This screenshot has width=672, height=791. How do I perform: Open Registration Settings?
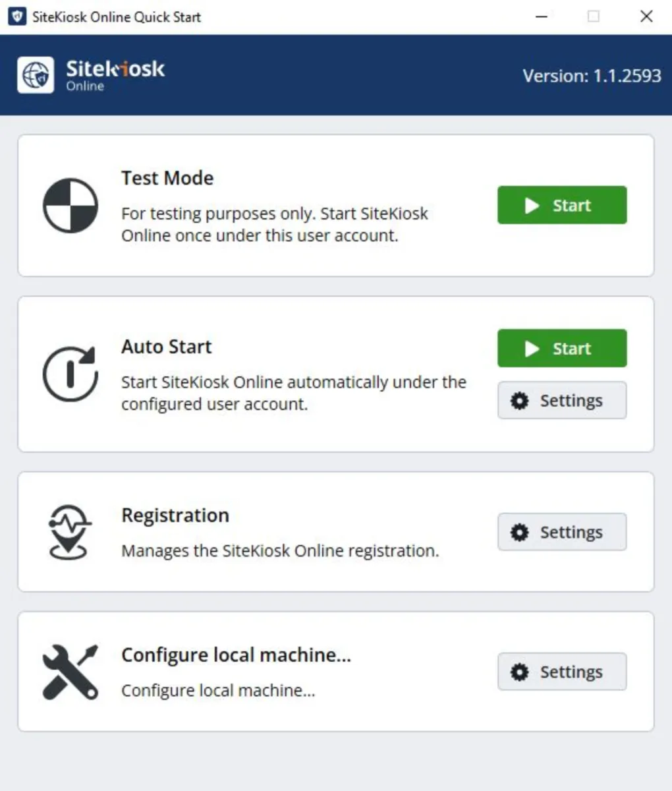pos(561,532)
